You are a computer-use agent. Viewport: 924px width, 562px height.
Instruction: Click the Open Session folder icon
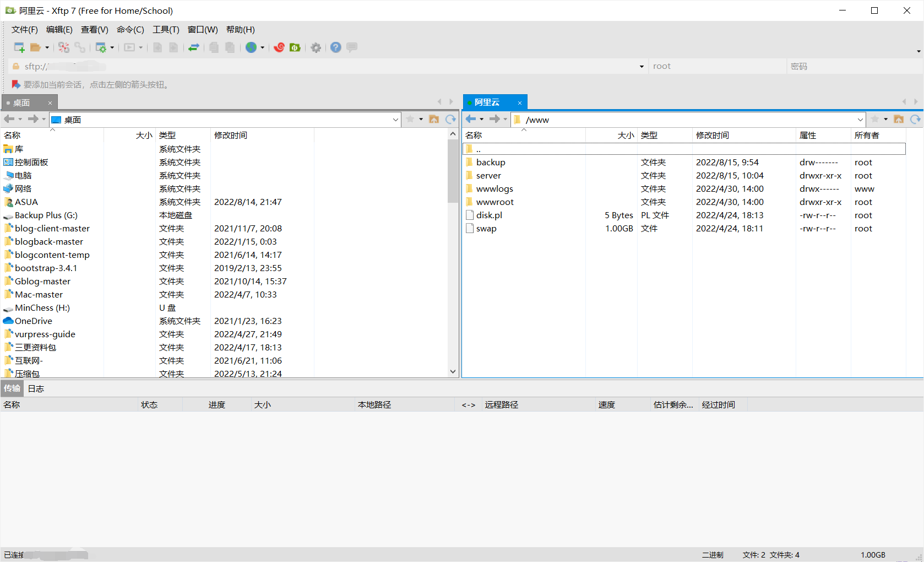(x=36, y=47)
